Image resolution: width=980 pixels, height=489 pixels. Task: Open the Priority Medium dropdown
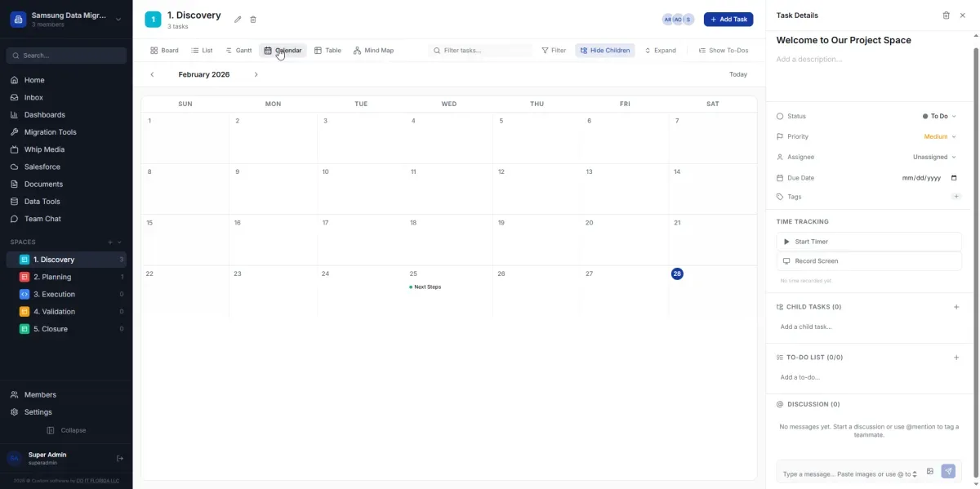coord(939,137)
